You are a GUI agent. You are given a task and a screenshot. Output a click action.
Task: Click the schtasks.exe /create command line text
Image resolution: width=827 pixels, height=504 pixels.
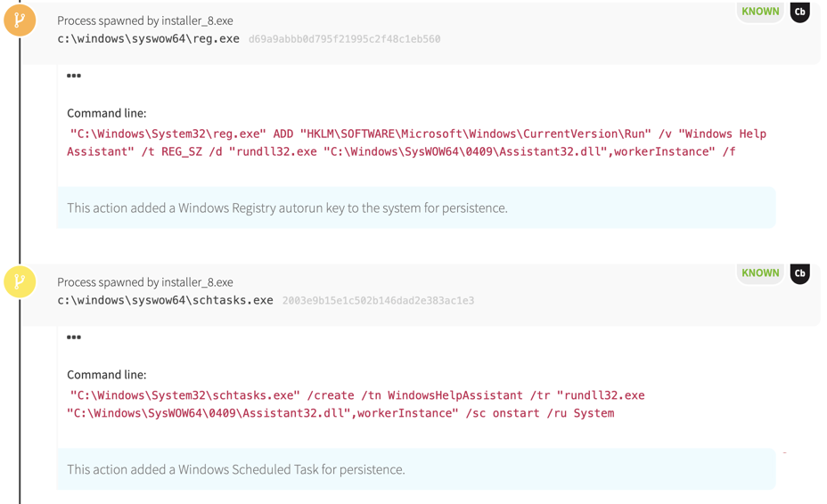[356, 404]
